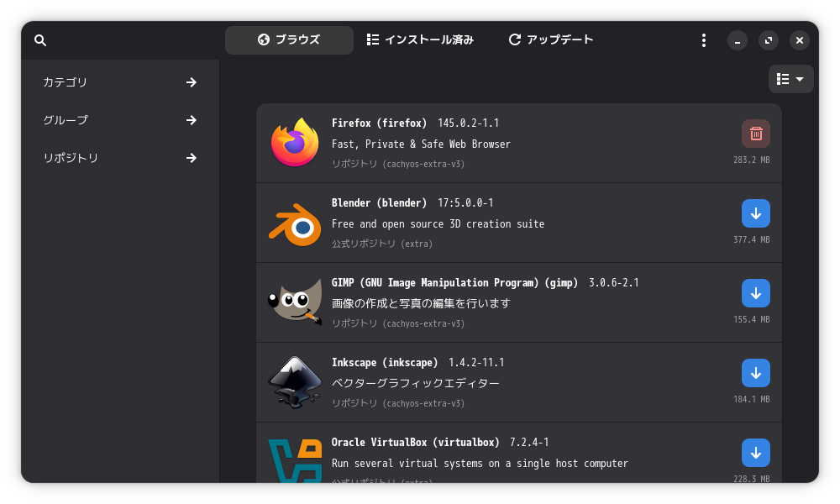Select the Blender app icon
840x504 pixels.
(295, 222)
